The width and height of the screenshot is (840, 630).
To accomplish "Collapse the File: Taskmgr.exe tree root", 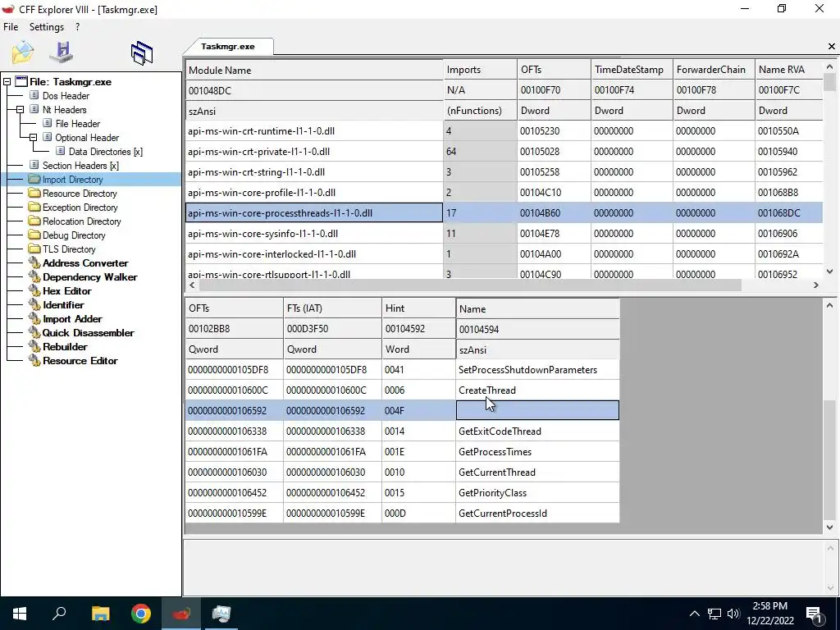I will [7, 82].
